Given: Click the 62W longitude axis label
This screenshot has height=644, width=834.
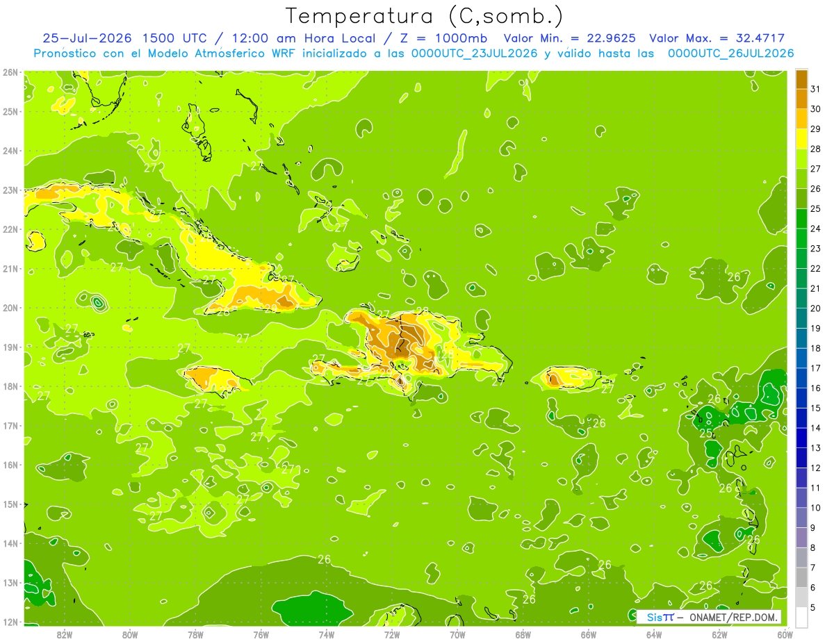Looking at the screenshot, I should pos(719,634).
